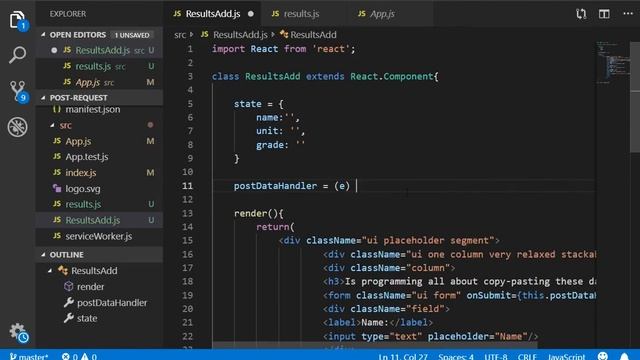This screenshot has width=640, height=360.
Task: Open ResultsAdd.js in the src folder tree
Action: pyautogui.click(x=99, y=220)
